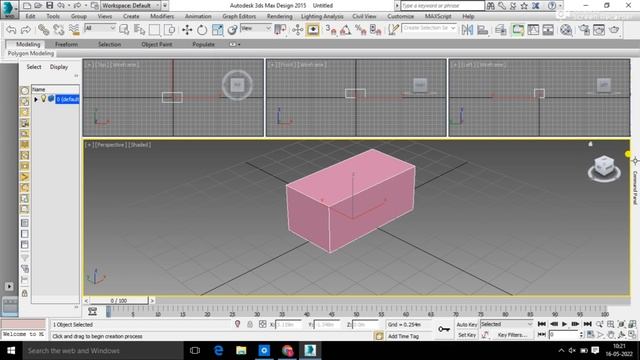The height and width of the screenshot is (360, 640).
Task: Click frame 50 on the track bar
Action: tap(356, 312)
